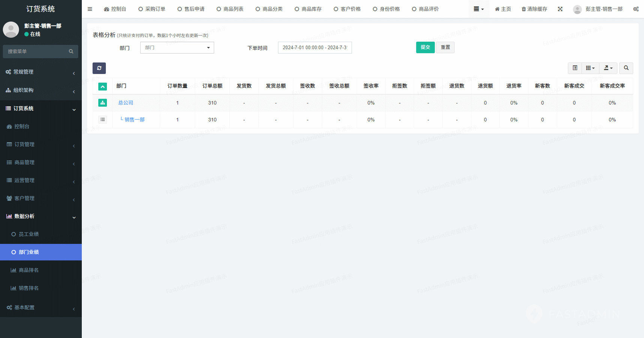Open the columns visibility dropdown

click(590, 68)
